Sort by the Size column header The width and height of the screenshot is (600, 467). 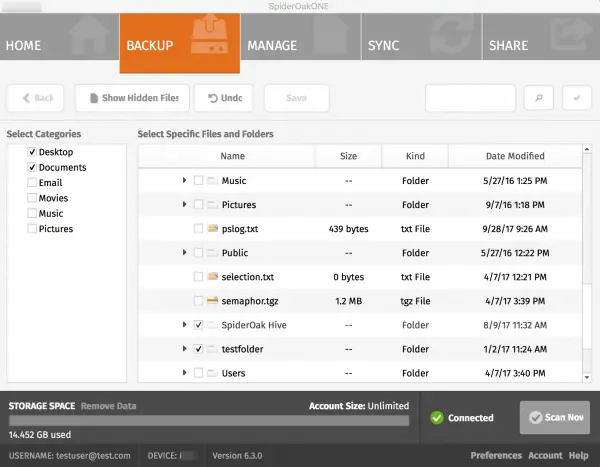(x=348, y=156)
